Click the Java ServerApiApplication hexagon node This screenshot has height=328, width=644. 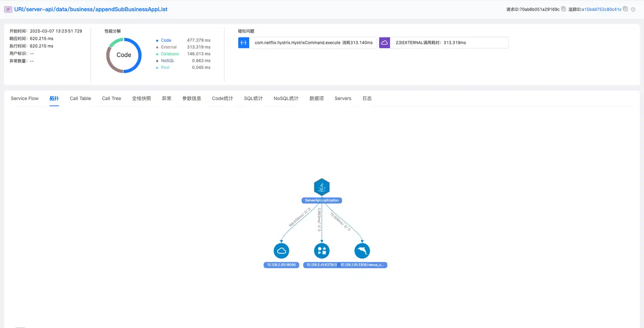pyautogui.click(x=322, y=187)
